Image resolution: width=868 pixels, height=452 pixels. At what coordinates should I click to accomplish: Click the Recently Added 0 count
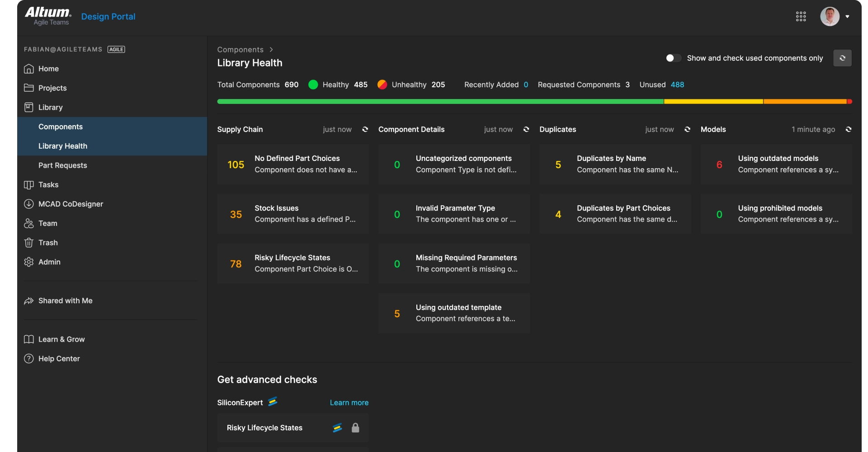pyautogui.click(x=526, y=85)
